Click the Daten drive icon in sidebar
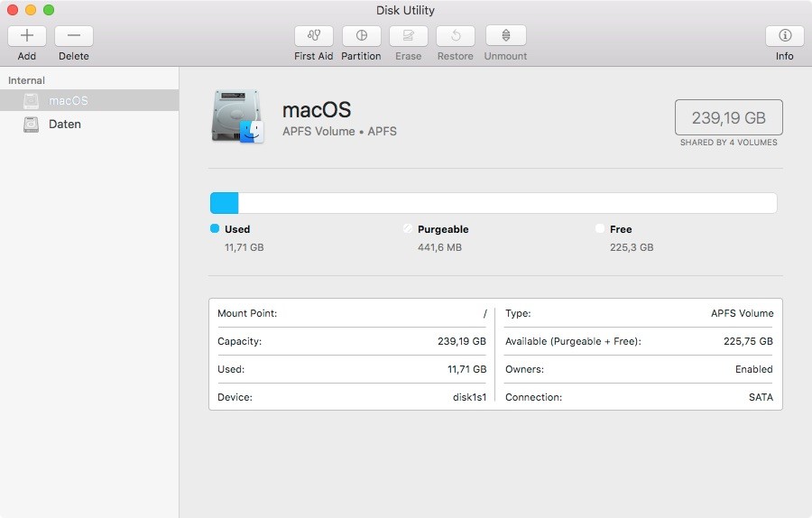Screen dimensions: 812x518 tap(31, 125)
